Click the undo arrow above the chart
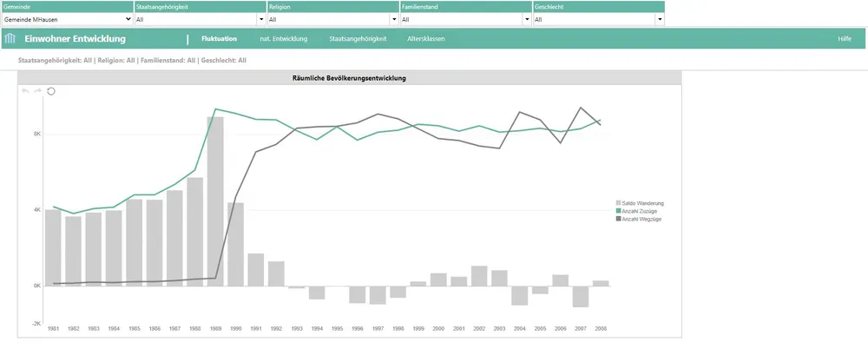Image resolution: width=868 pixels, height=362 pixels. click(x=25, y=91)
